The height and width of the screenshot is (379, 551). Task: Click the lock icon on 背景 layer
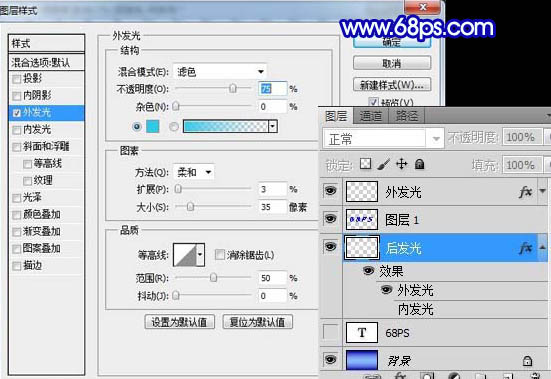(x=527, y=361)
